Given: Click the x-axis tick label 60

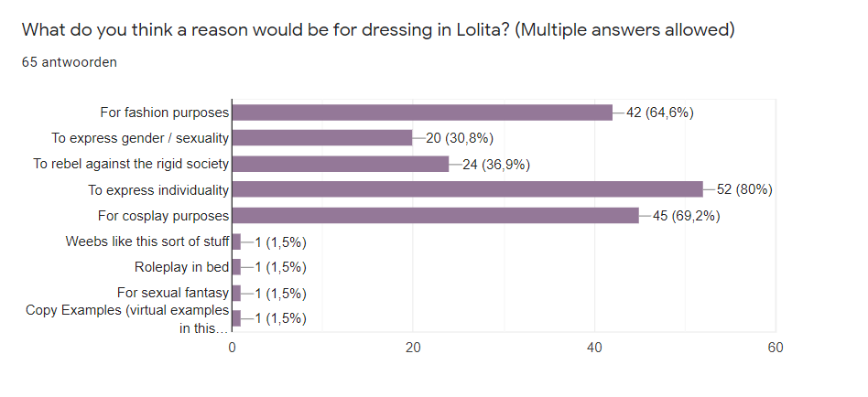Looking at the screenshot, I should (x=776, y=348).
